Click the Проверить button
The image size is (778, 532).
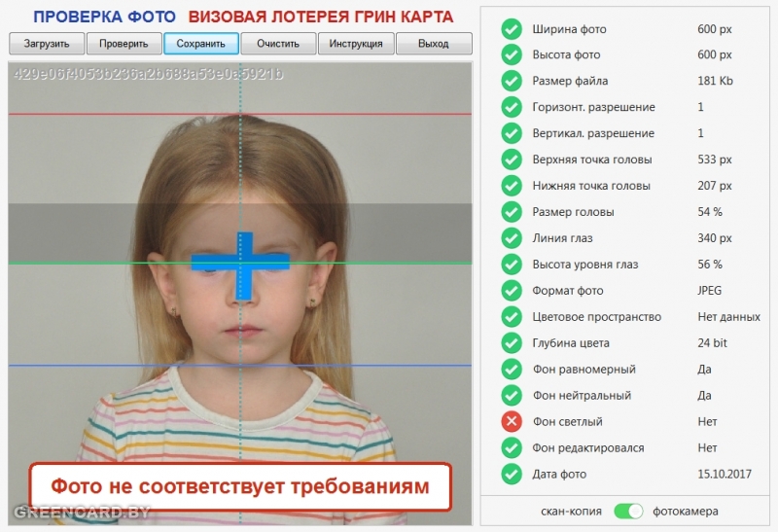pyautogui.click(x=124, y=44)
